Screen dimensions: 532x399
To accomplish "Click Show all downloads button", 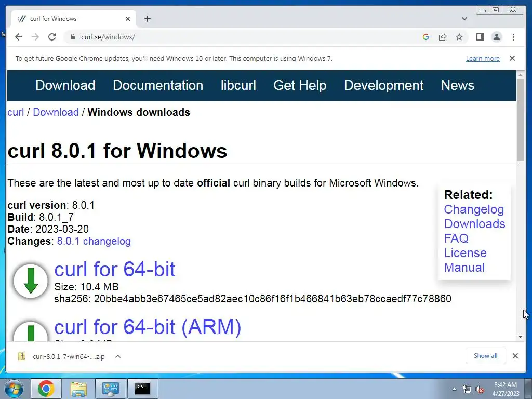I will coord(486,356).
